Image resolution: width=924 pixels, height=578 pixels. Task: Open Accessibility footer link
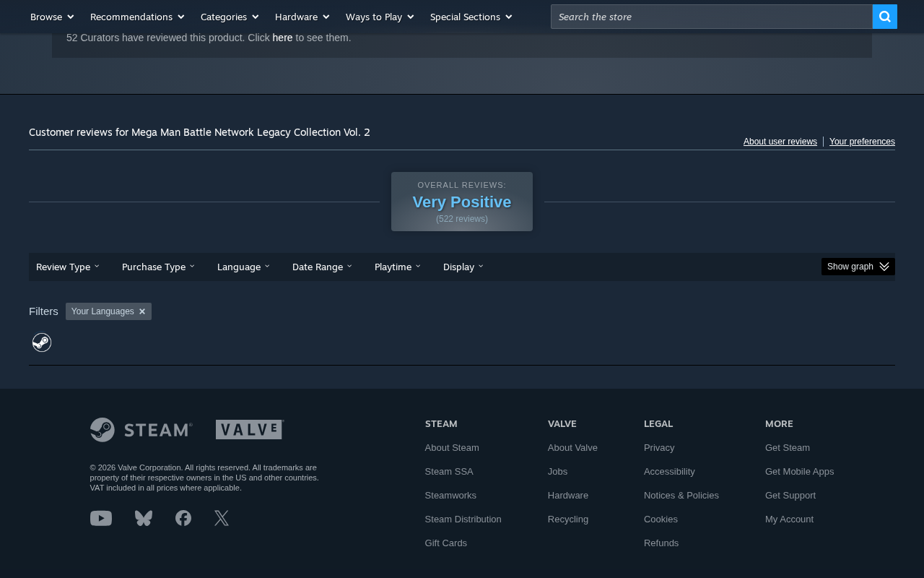pos(669,472)
